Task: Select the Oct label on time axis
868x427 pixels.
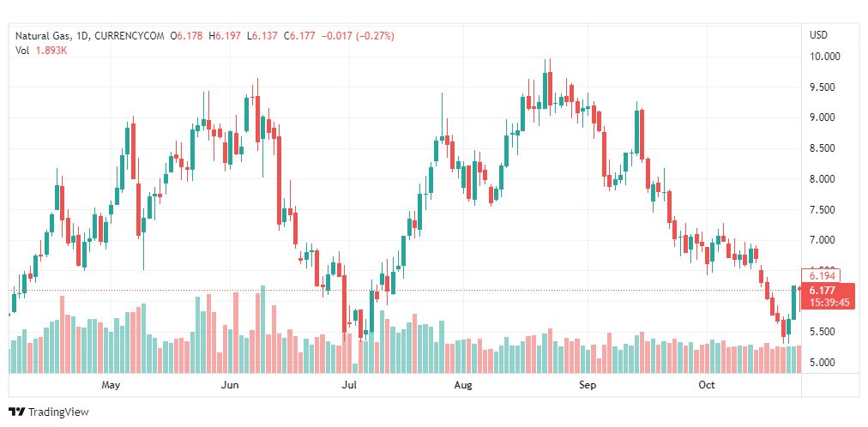Action: coord(707,385)
